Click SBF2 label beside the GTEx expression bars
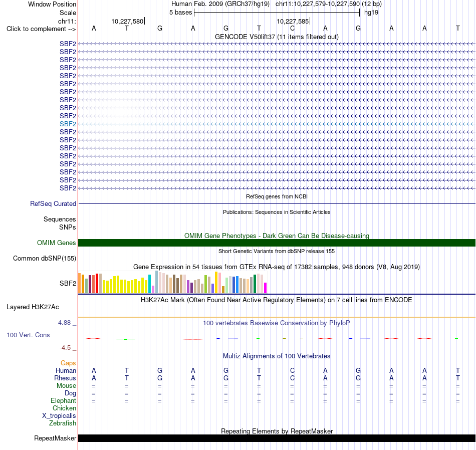Viewport: 476px width, 450px height. point(68,283)
